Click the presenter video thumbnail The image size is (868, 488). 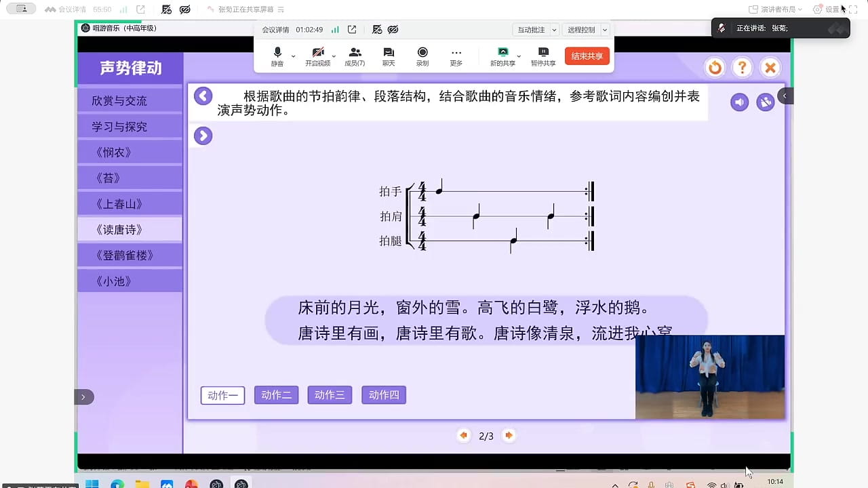click(710, 377)
